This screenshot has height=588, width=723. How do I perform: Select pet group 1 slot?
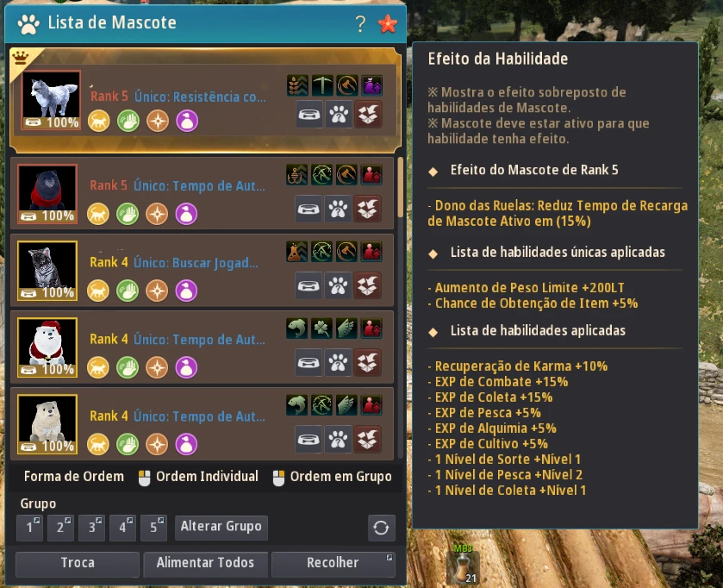[30, 528]
